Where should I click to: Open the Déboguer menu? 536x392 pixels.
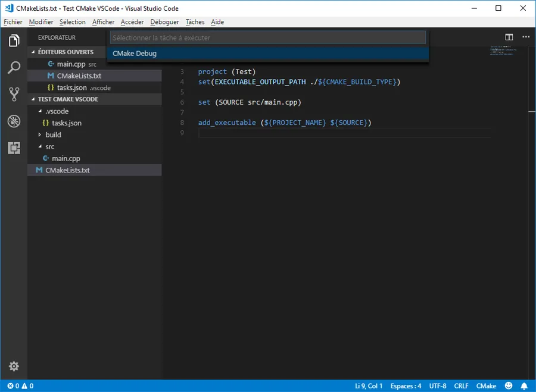tap(164, 22)
